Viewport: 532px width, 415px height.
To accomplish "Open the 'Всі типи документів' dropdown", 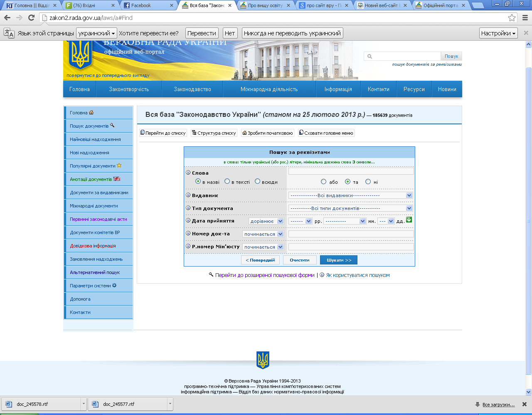I will tap(350, 208).
